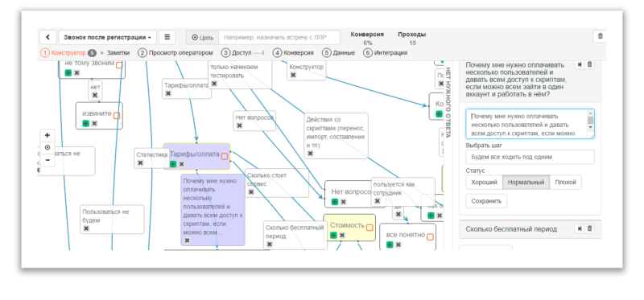Delete the 'все понятно' node

(x=398, y=245)
